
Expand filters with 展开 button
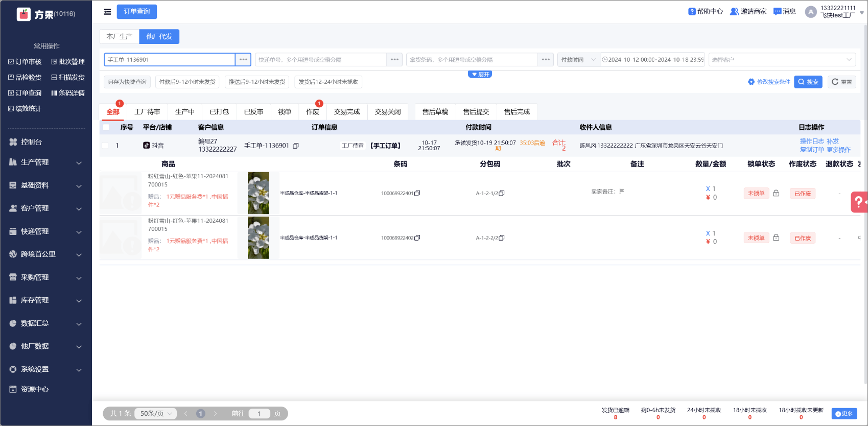pos(480,75)
